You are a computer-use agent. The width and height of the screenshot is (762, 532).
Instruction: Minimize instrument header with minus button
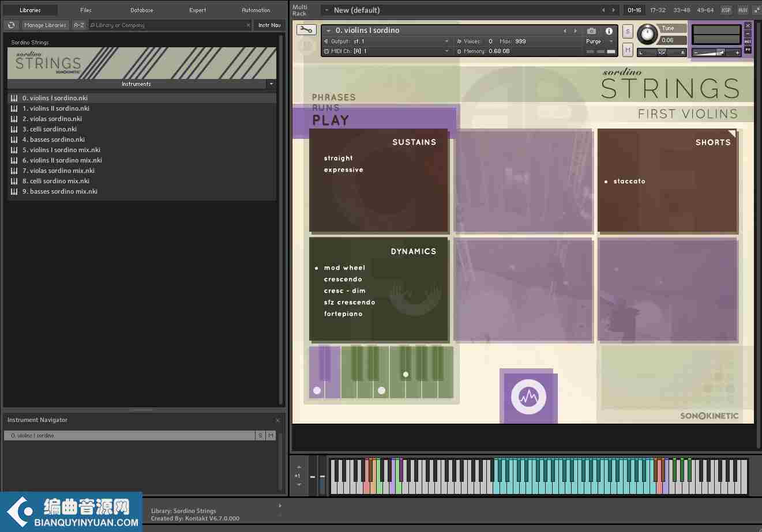[748, 33]
